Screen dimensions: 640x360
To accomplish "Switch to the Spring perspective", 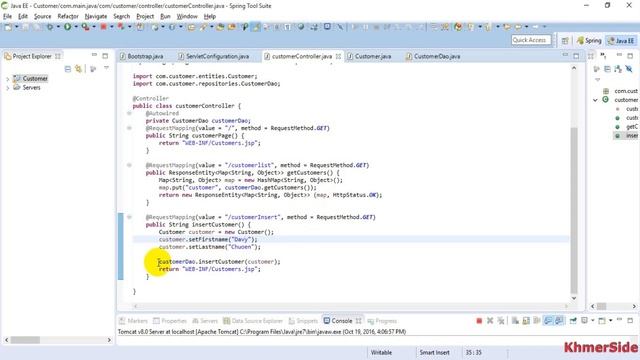I will (589, 40).
